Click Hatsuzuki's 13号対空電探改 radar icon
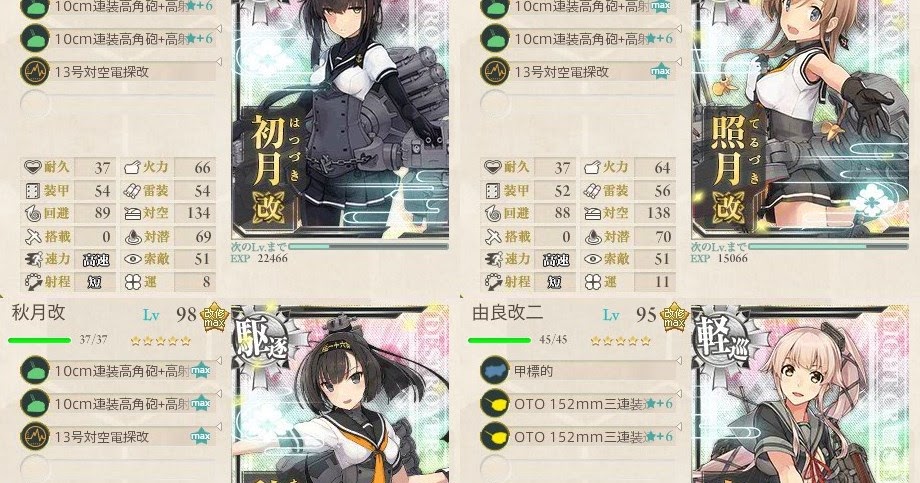Image resolution: width=920 pixels, height=483 pixels. (35, 72)
